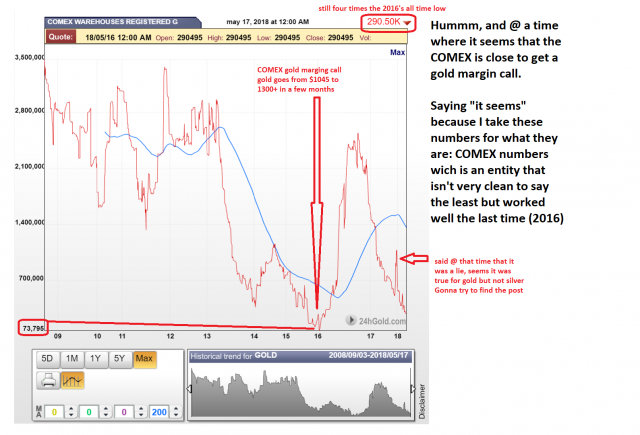The width and height of the screenshot is (640, 435).
Task: Click the Open: 290495 value
Action: (x=179, y=38)
